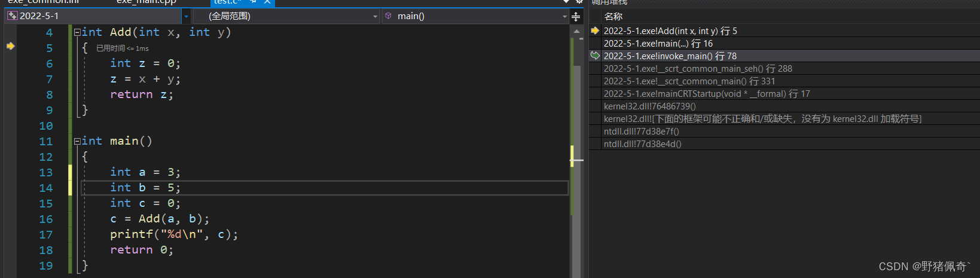Collapse the Add function code block
The image size is (980, 278).
pyautogui.click(x=77, y=32)
